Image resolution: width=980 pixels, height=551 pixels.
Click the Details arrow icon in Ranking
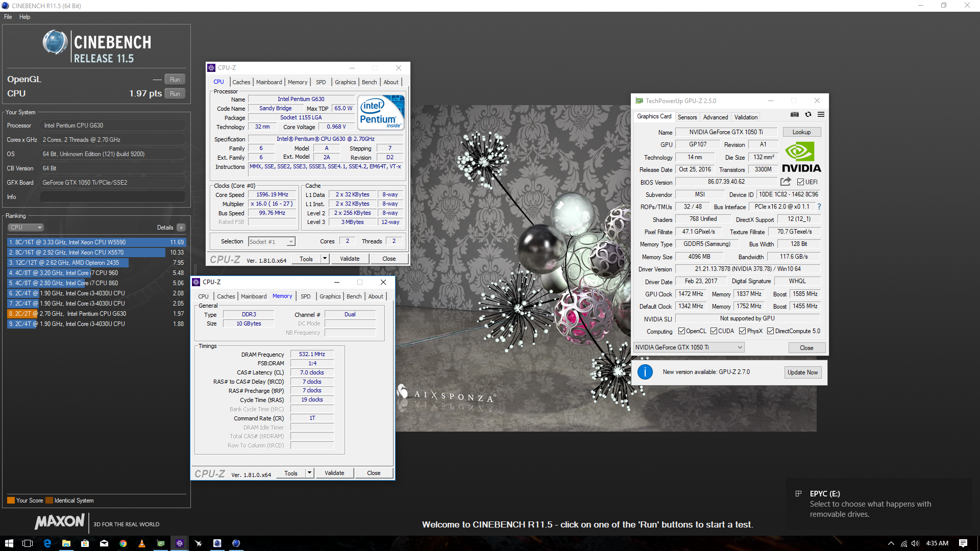coord(181,228)
